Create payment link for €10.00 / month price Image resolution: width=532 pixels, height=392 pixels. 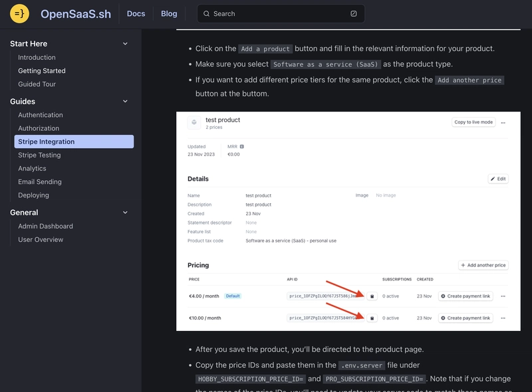465,318
